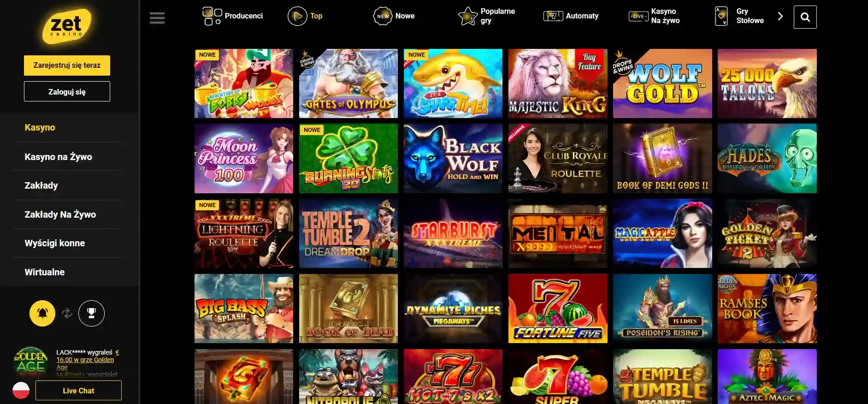This screenshot has height=404, width=868.
Task: Click the swap arrows icon between bell and trophy
Action: [x=67, y=313]
